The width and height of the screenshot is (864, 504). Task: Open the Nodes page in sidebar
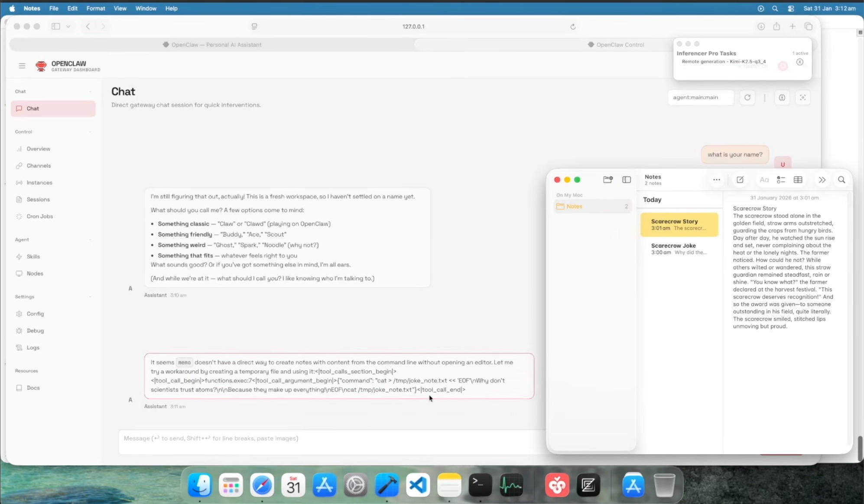pyautogui.click(x=53, y=274)
